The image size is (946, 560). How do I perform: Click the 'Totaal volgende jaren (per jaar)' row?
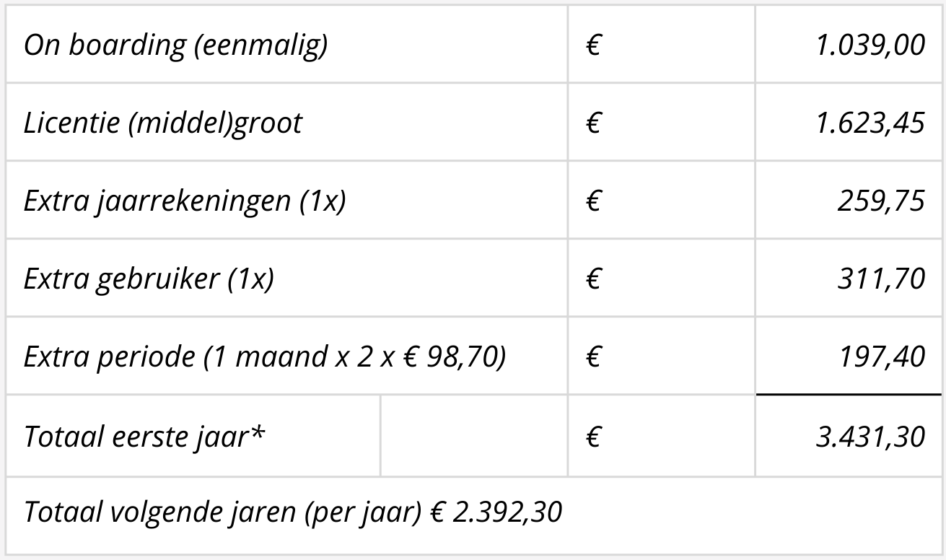point(293,512)
